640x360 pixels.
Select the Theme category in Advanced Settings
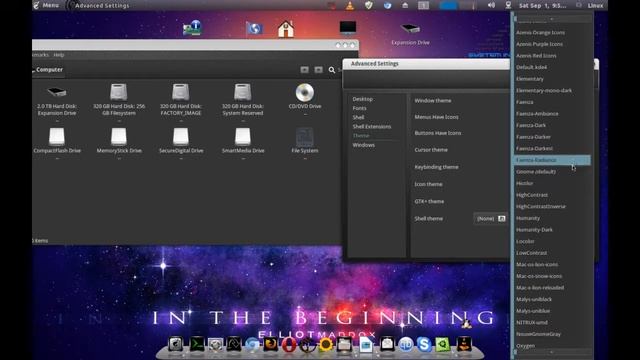pos(361,136)
